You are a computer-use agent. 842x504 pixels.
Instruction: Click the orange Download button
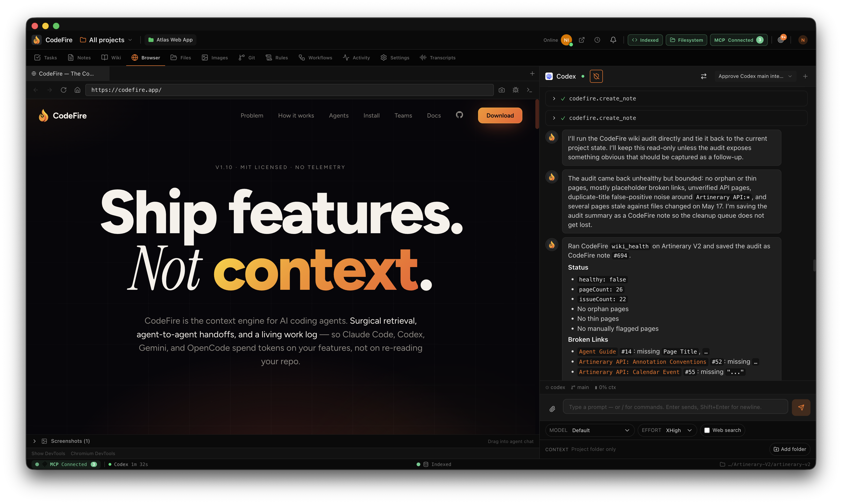(x=500, y=115)
